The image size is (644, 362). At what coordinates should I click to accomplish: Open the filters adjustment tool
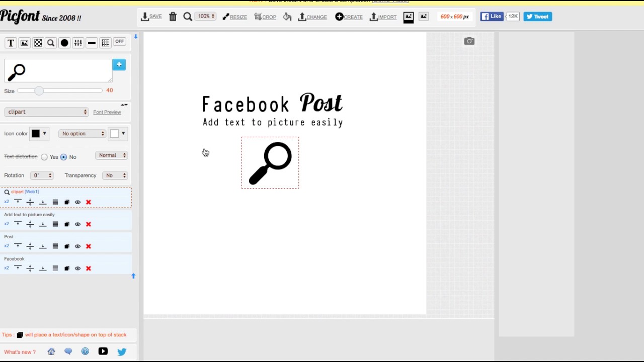(78, 42)
